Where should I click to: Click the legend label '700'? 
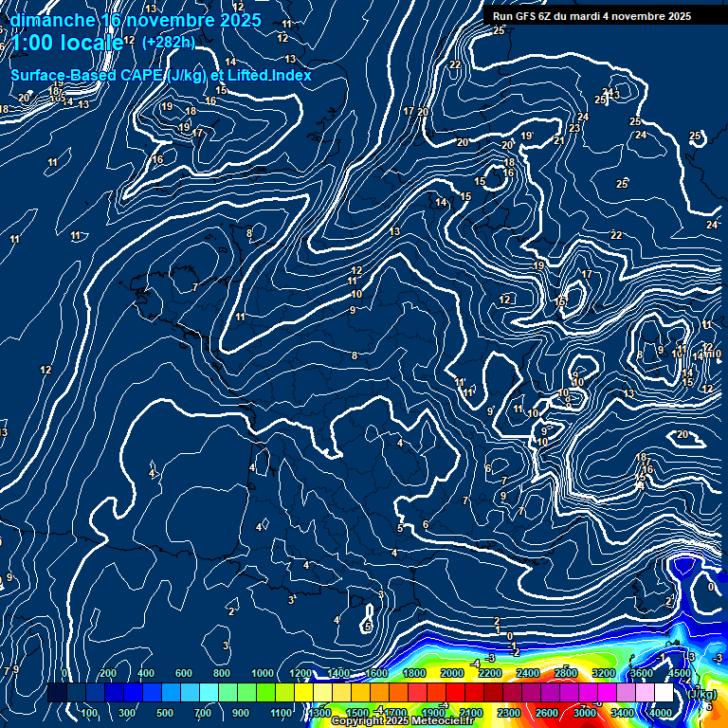(x=203, y=713)
